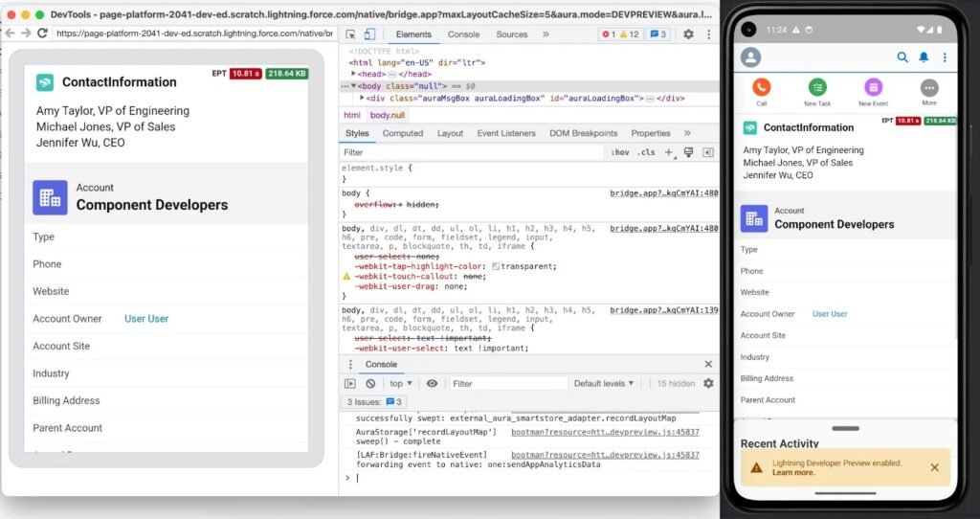The width and height of the screenshot is (980, 519).
Task: Create live expression eye icon
Action: [x=432, y=383]
